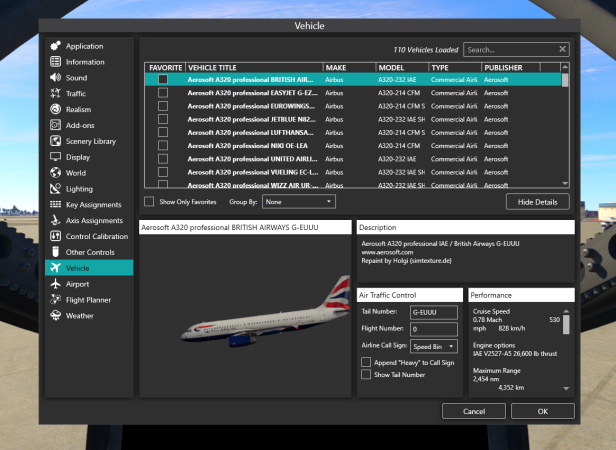Click the Axis Assignments joystick icon
The height and width of the screenshot is (450, 616).
pos(55,220)
